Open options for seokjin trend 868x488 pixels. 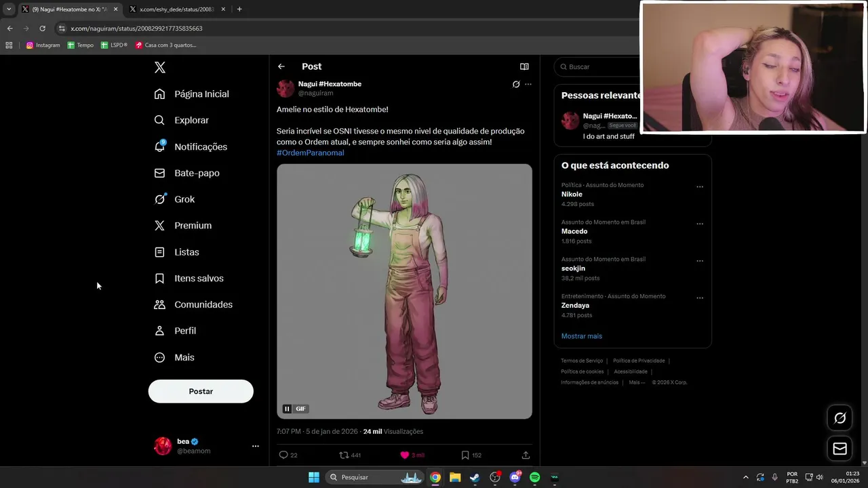700,261
